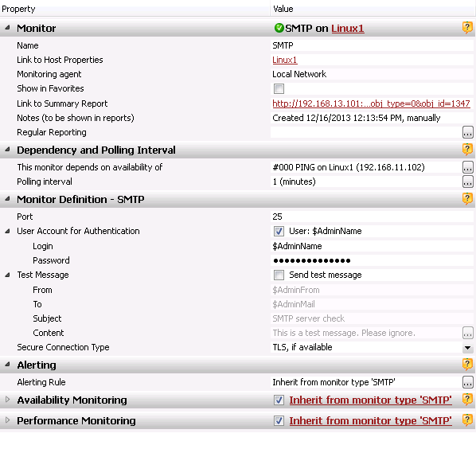The width and height of the screenshot is (476, 449).
Task: Open the Summary Report URL link
Action: [371, 103]
